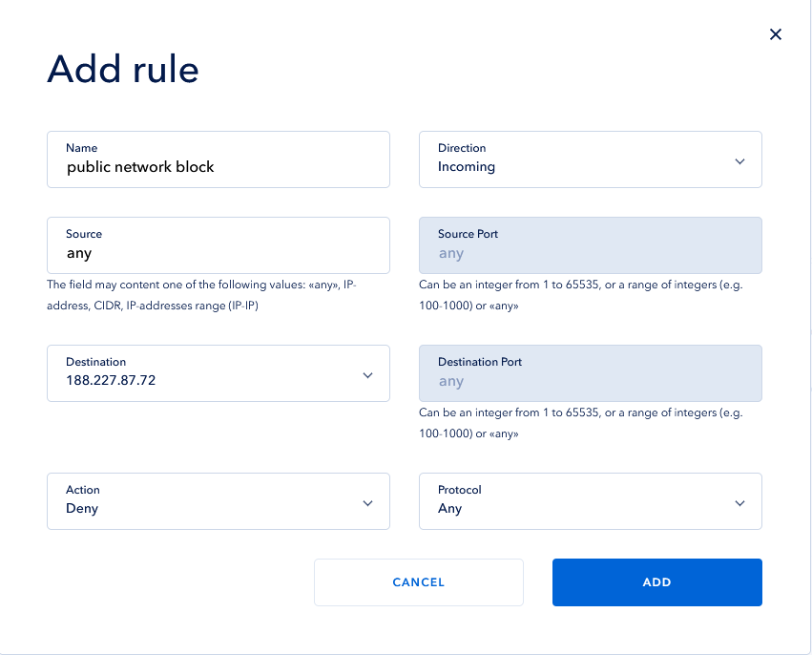Close the Add rule dialog
Image resolution: width=812 pixels, height=655 pixels.
[x=775, y=33]
